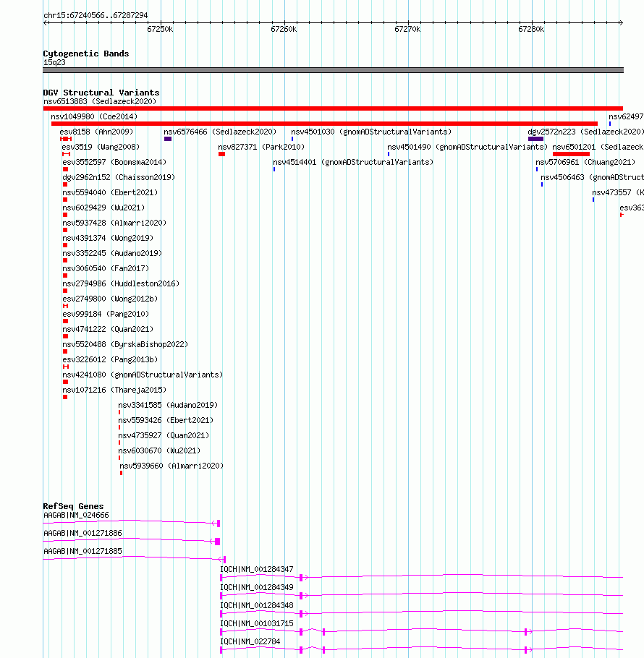Click the nsv5937428 (Almarri2020) label

pos(114,223)
